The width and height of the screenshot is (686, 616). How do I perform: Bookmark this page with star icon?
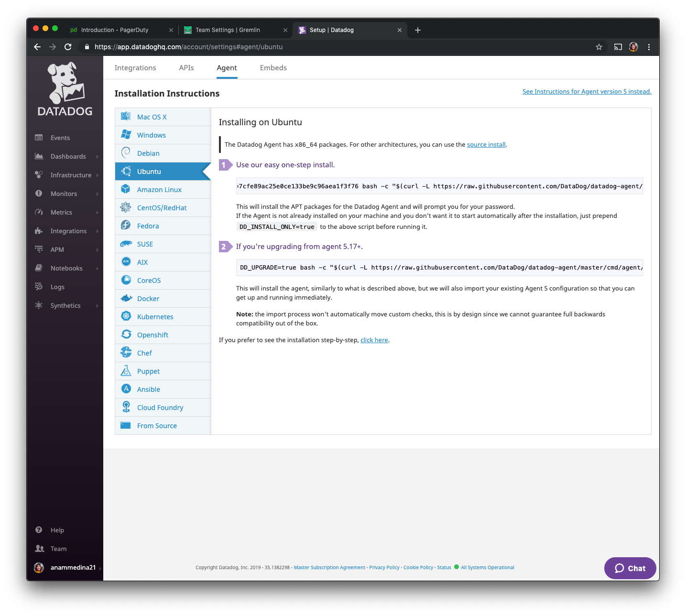(599, 47)
